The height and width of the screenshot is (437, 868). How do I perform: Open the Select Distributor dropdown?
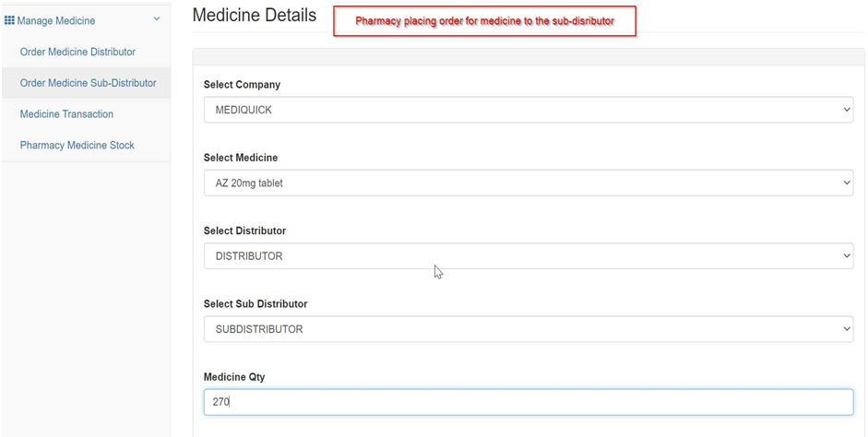coord(529,255)
